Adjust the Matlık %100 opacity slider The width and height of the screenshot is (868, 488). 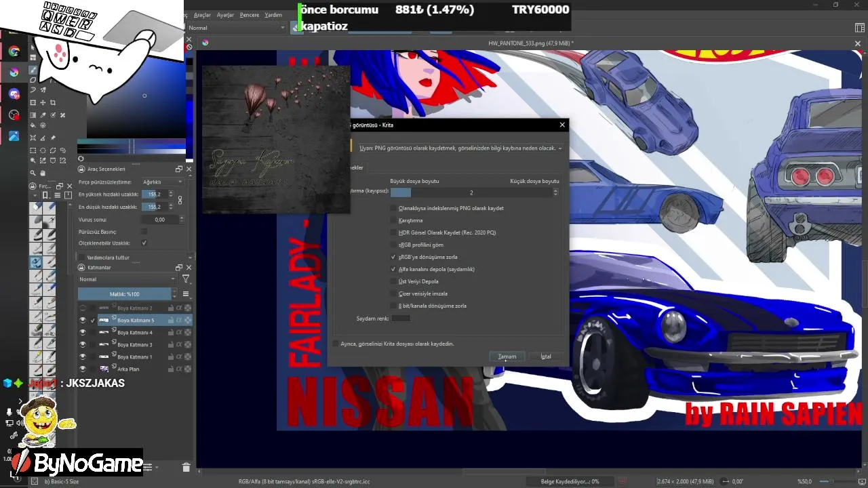[x=125, y=294]
